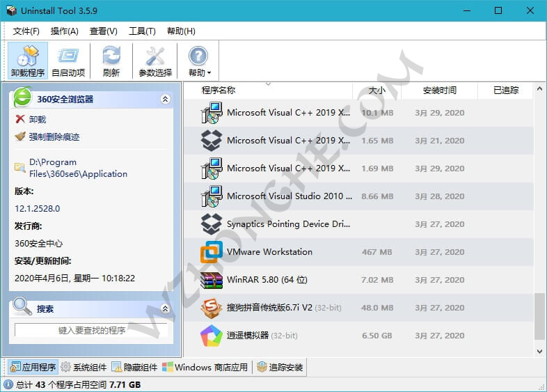Open the 帮助(H) menu
This screenshot has width=547, height=392.
point(181,31)
